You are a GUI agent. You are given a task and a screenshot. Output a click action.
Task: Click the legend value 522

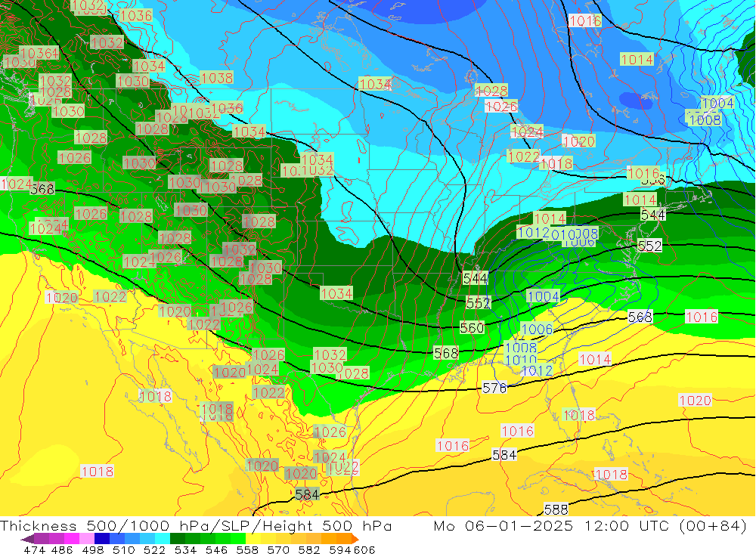pos(155,549)
